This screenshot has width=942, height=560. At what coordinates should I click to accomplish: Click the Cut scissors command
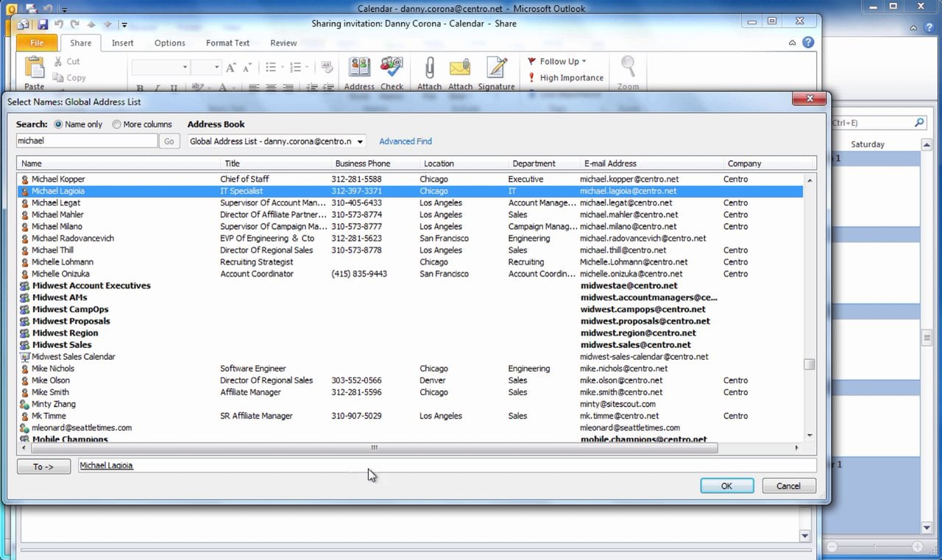click(67, 62)
